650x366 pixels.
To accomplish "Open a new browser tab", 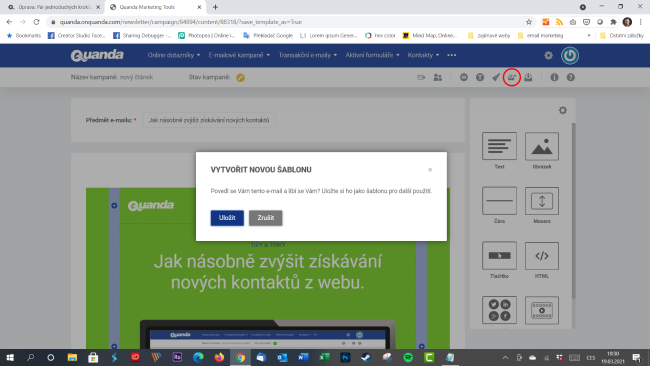I will (x=216, y=7).
